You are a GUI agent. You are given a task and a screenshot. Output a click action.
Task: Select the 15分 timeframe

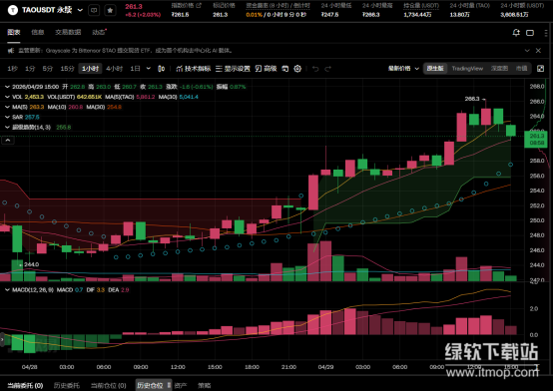67,69
